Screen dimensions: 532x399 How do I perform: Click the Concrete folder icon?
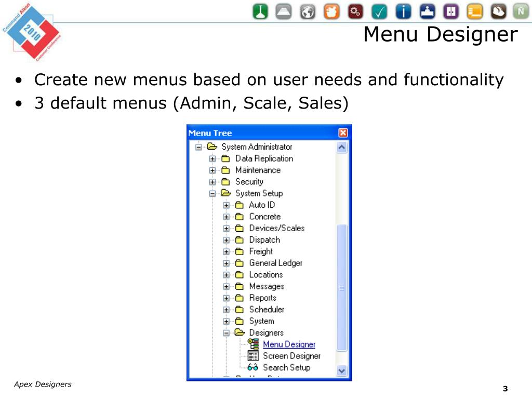tap(239, 217)
